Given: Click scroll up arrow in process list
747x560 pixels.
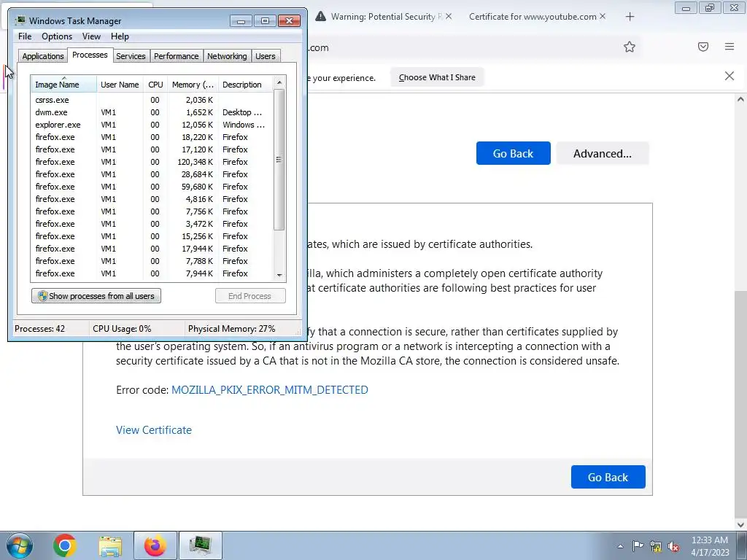Looking at the screenshot, I should pyautogui.click(x=279, y=82).
